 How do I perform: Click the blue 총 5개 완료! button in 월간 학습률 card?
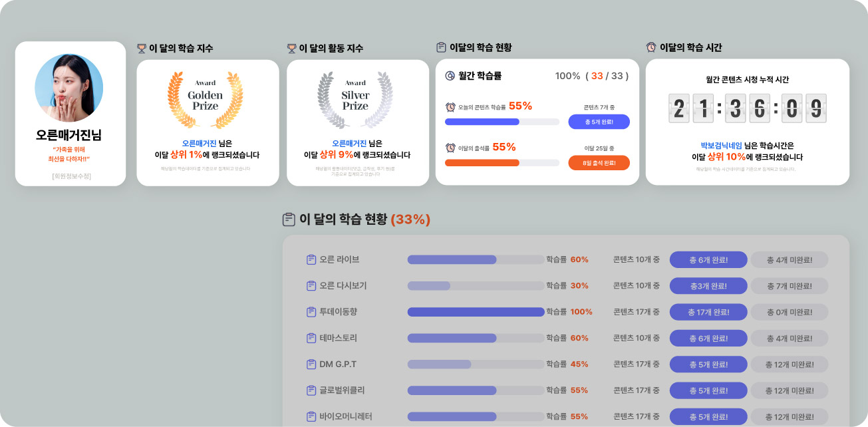coord(599,122)
